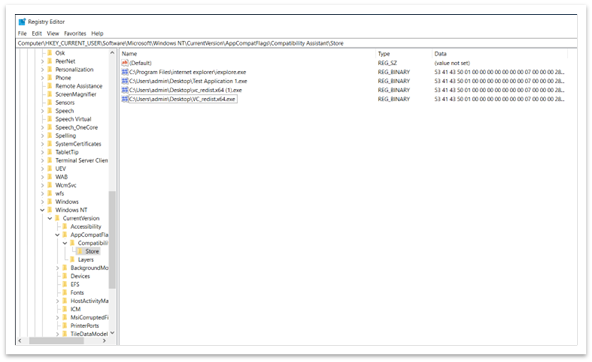Select the Spelling folder icon
Viewport: 592px width, 362px height.
click(x=50, y=136)
